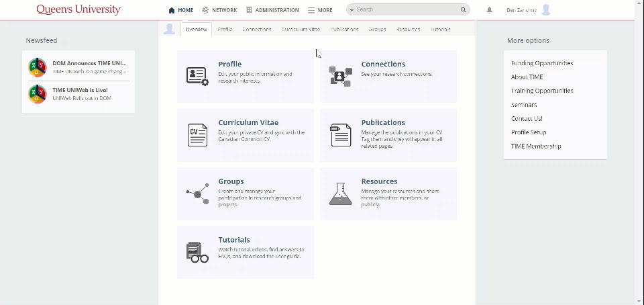Open the Groups card heading

(231, 181)
